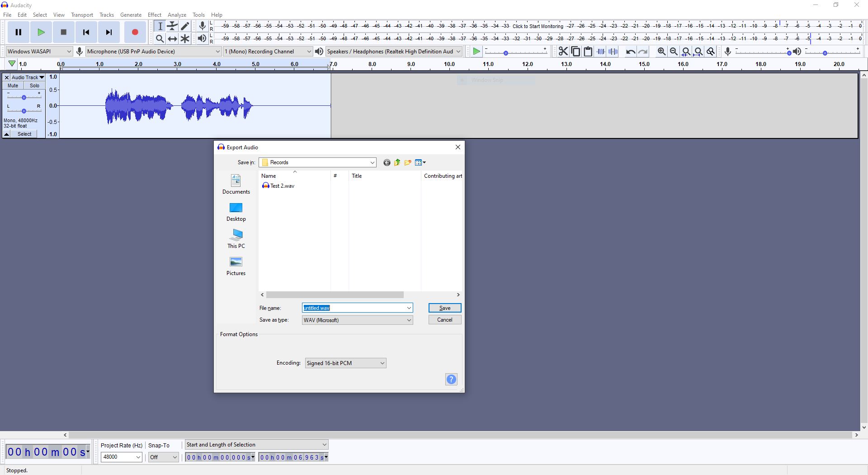Open the Project Rate 48000 dropdown
Screen dimensions: 868x475
(x=121, y=457)
